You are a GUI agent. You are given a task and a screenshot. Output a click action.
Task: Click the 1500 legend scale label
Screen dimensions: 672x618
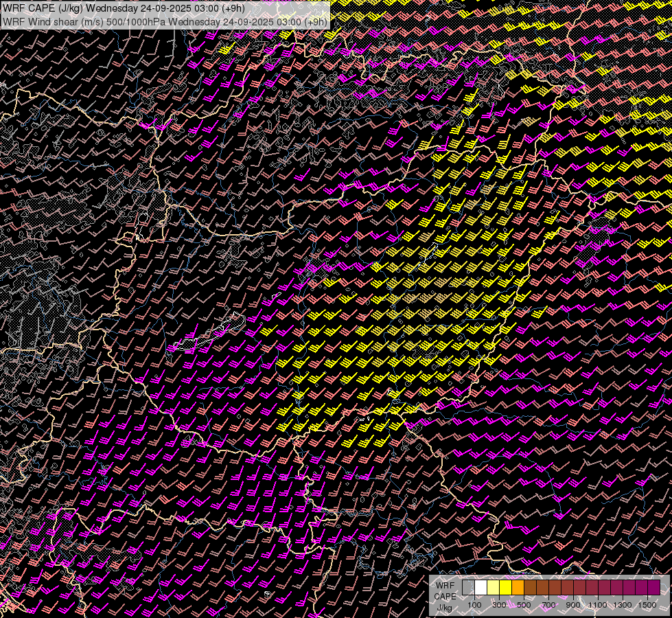click(647, 604)
